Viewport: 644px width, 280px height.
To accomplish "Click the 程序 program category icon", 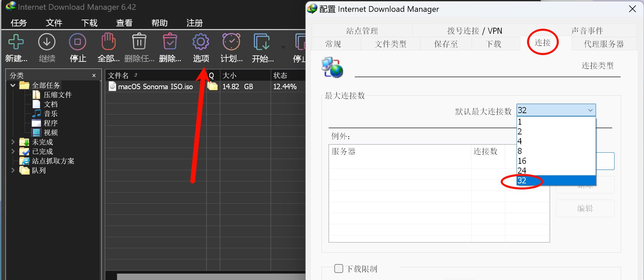I will pyautogui.click(x=36, y=123).
